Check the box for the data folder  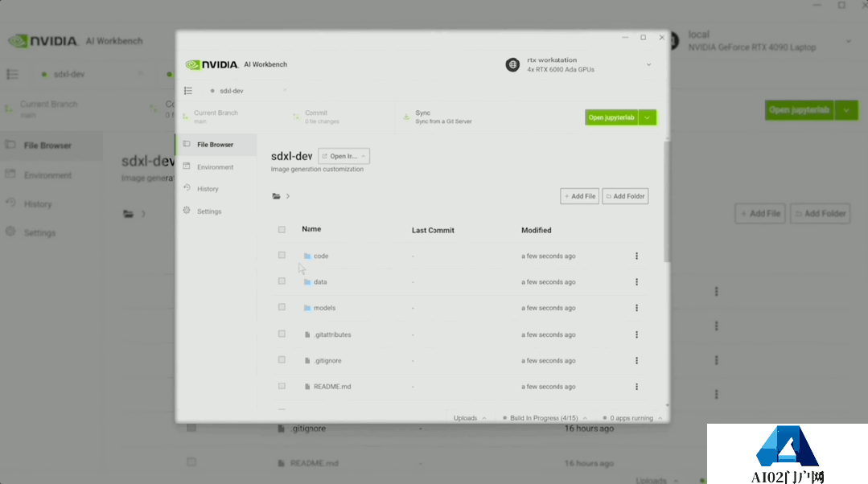point(282,281)
